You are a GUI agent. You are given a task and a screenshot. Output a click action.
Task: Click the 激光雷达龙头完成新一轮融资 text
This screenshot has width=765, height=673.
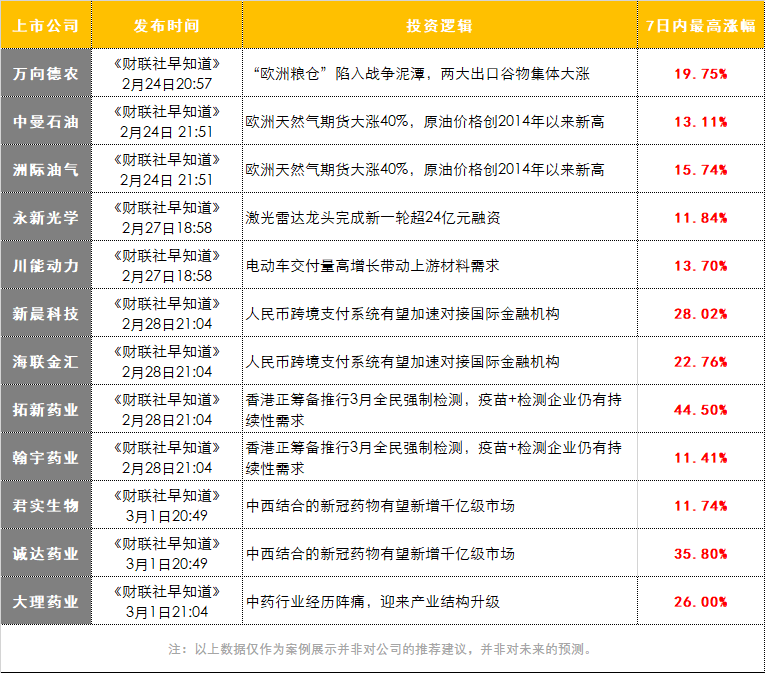373,218
